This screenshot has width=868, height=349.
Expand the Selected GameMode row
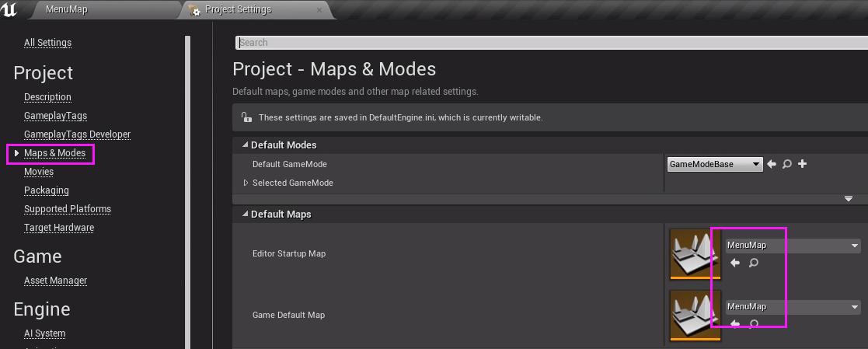click(x=246, y=183)
